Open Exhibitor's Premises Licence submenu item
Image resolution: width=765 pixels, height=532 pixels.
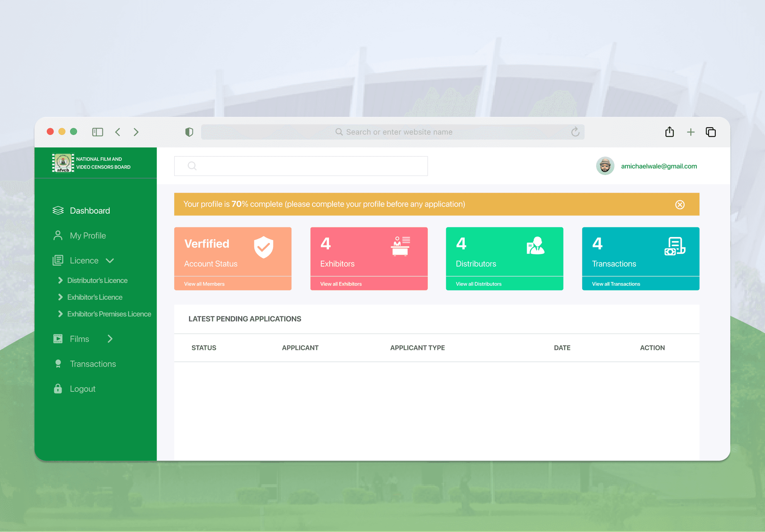pos(109,314)
